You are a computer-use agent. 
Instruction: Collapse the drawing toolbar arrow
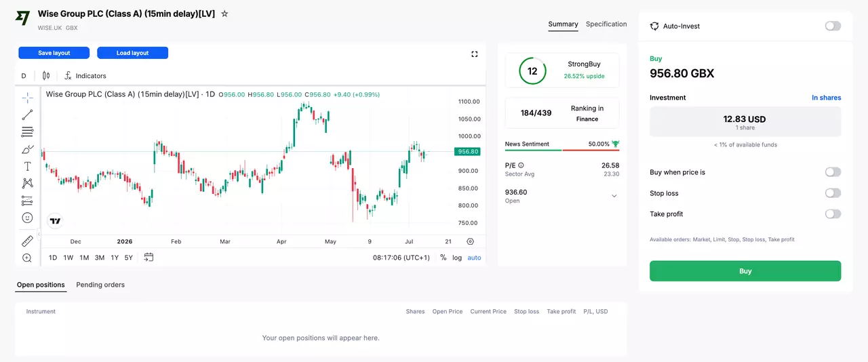click(39, 234)
